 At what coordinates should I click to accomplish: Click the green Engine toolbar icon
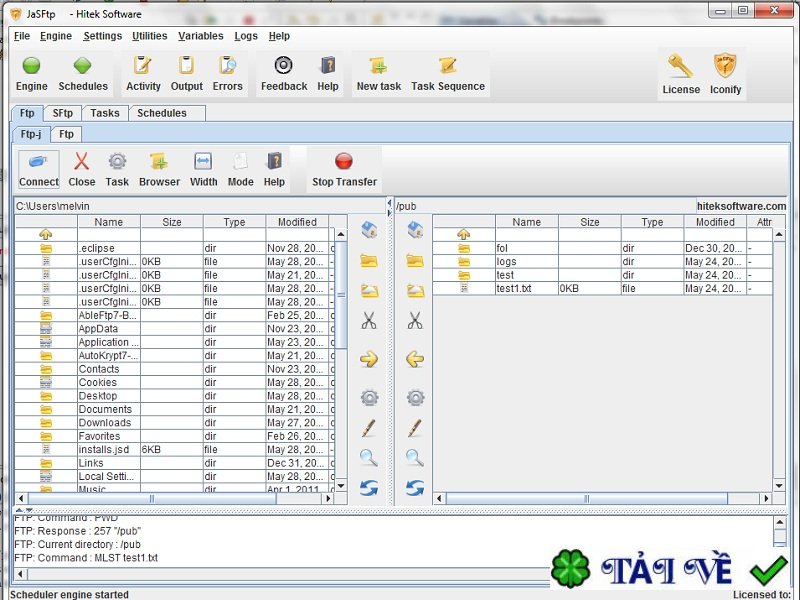coord(31,66)
